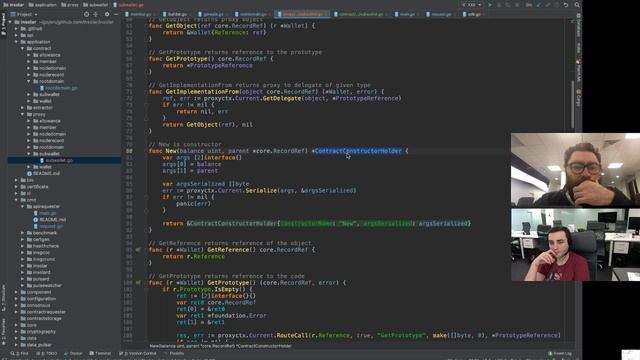The image size is (640, 360).
Task: Click gutter marker beside GetReference method
Action: coord(138,250)
